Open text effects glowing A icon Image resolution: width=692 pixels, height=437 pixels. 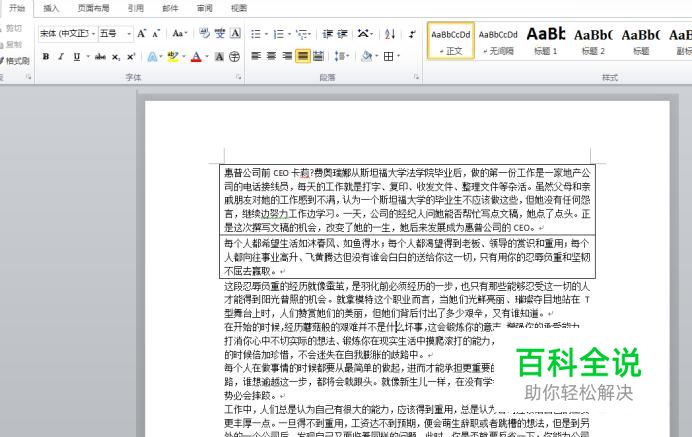[x=152, y=57]
